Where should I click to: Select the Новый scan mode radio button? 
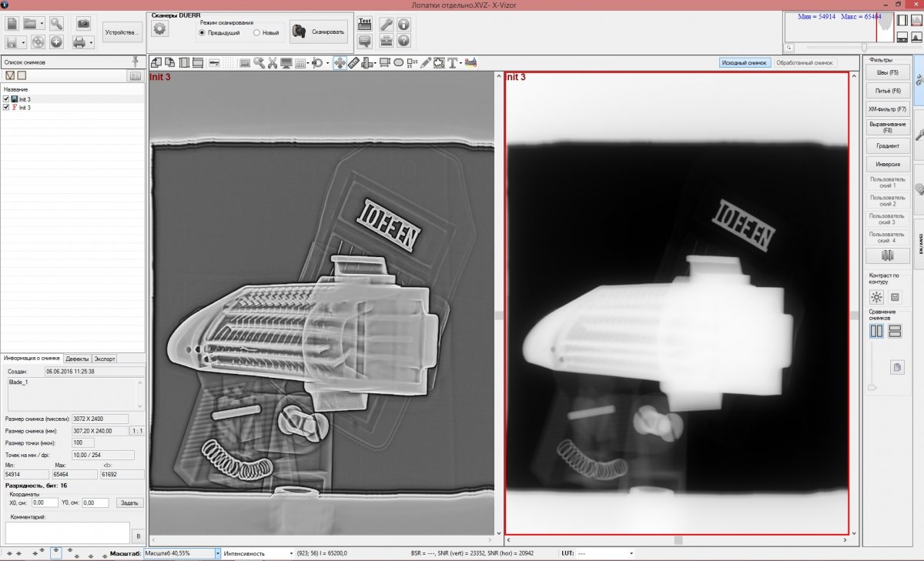[256, 33]
